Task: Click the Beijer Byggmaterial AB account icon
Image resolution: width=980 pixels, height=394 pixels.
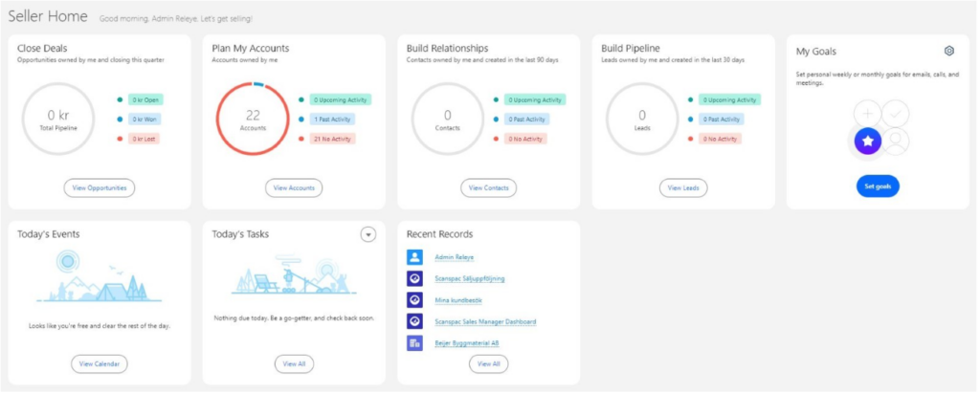Action: click(x=414, y=342)
